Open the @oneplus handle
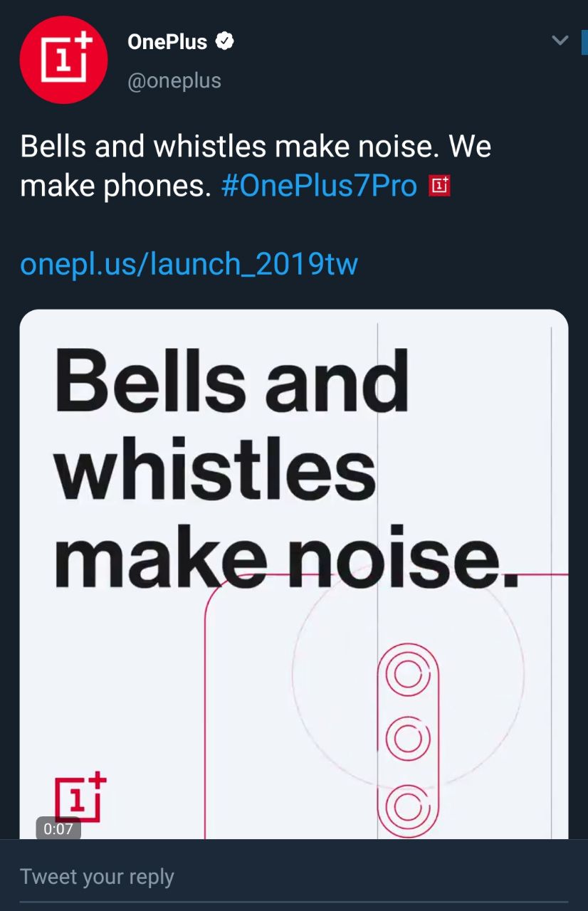 coord(174,81)
